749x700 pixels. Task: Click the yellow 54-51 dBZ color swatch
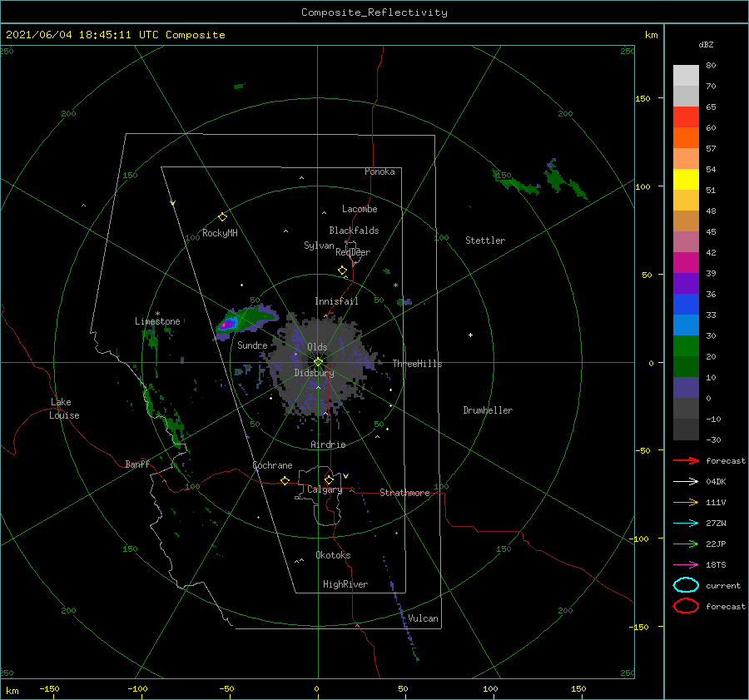[686, 180]
